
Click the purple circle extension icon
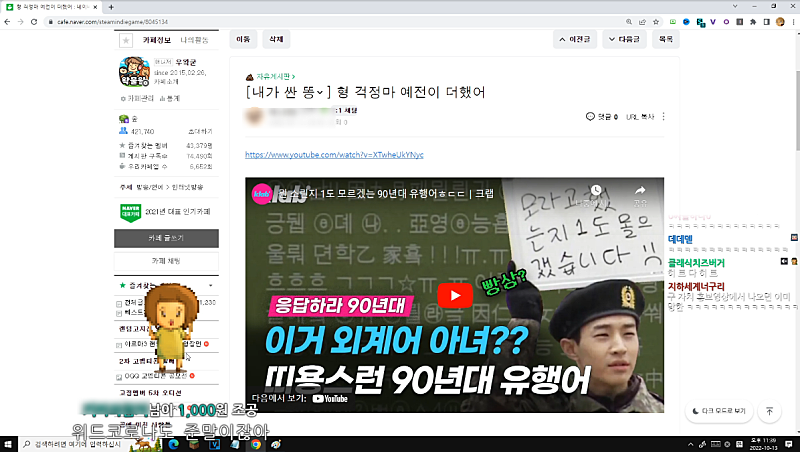click(726, 22)
